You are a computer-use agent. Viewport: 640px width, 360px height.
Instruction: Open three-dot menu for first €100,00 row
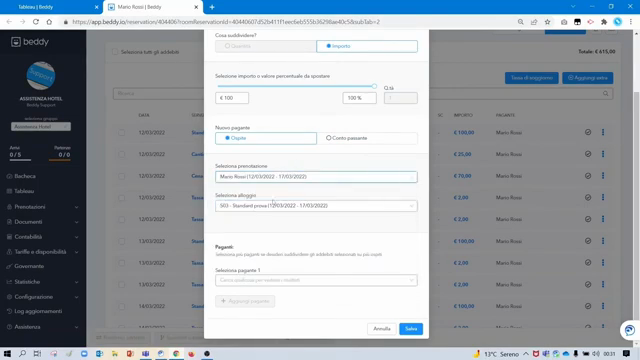coord(603,132)
